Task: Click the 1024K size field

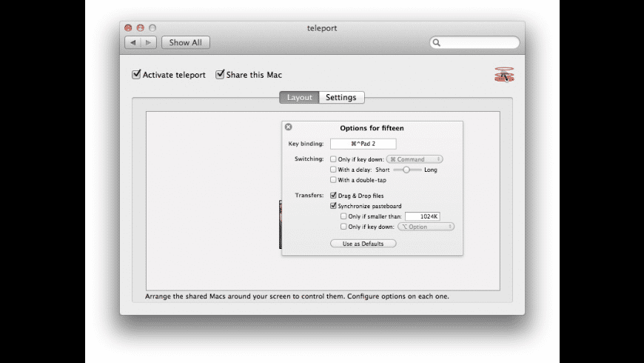Action: tap(422, 216)
